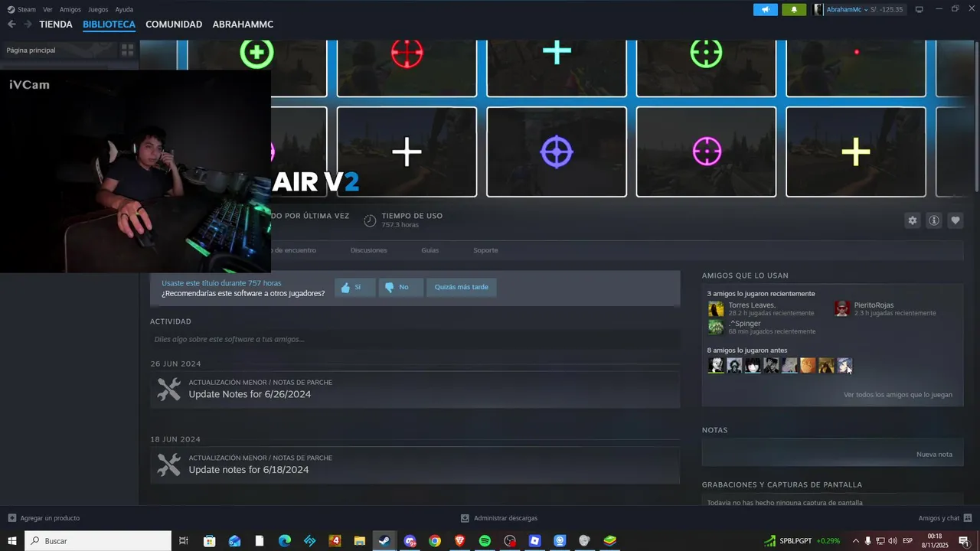Click the wrench icon for 26 JUN update
Image resolution: width=980 pixels, height=551 pixels.
[168, 389]
